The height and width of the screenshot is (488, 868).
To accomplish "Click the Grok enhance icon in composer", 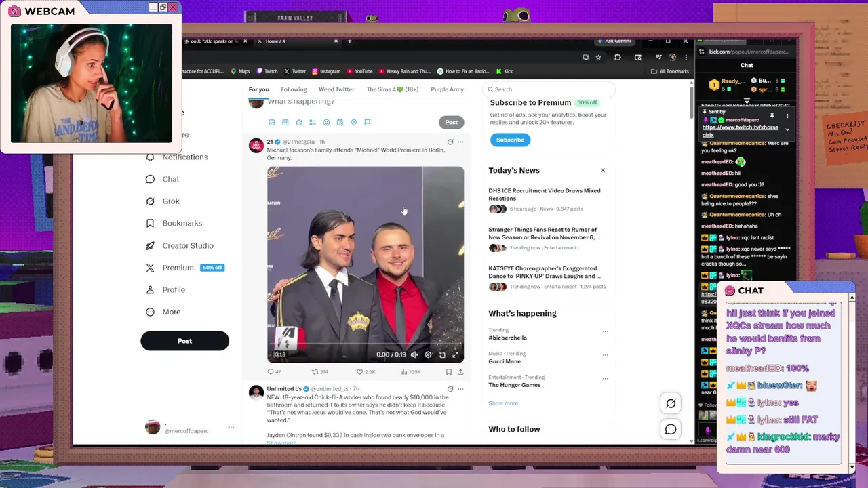I will click(x=299, y=123).
